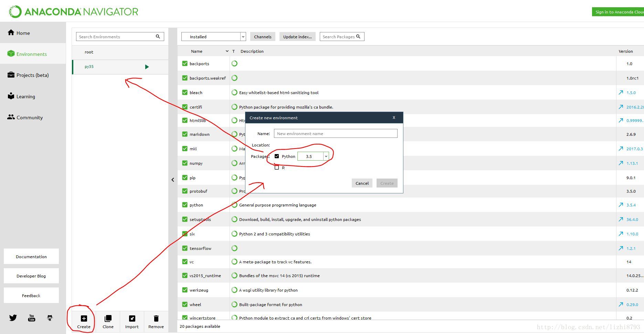Viewport: 644px width, 334px height.
Task: Click upgrade arrow for html5lib version
Action: coord(621,120)
